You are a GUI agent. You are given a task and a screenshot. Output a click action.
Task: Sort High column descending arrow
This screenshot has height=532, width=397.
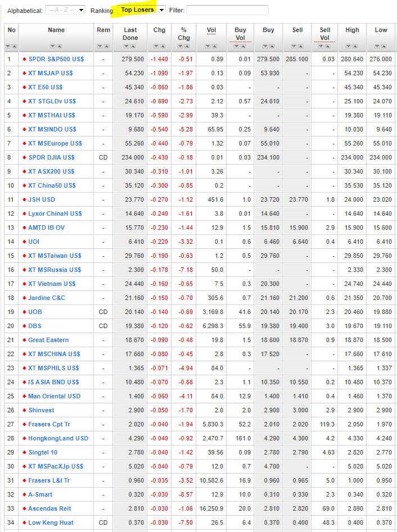click(x=349, y=47)
